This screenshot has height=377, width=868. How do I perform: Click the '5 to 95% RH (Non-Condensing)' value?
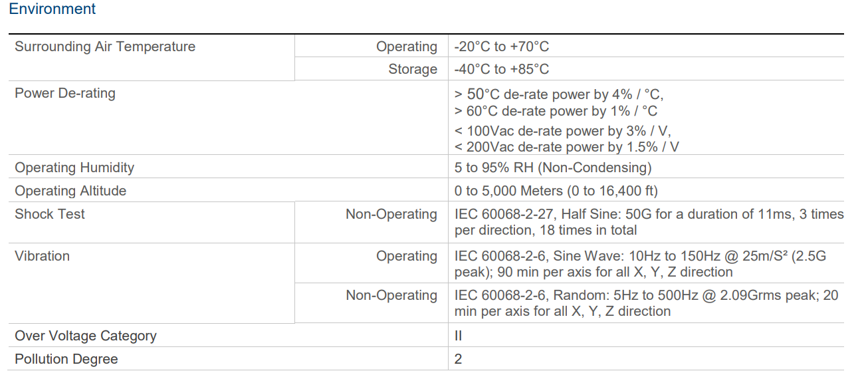[553, 168]
